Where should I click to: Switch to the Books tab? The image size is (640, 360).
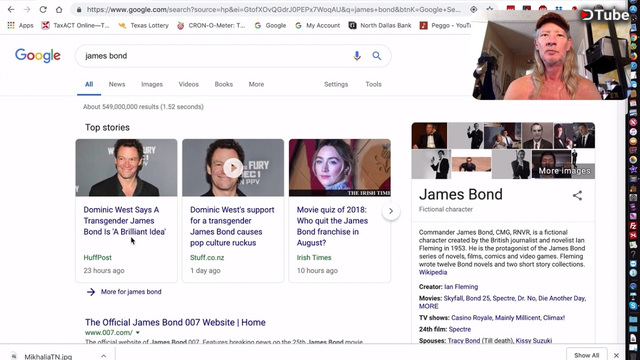pos(224,84)
